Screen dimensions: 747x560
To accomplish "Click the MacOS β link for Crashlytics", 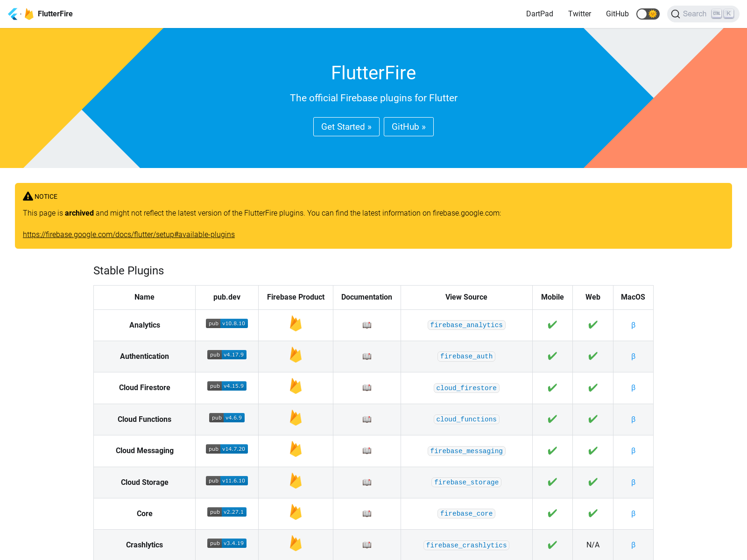I will click(x=633, y=545).
